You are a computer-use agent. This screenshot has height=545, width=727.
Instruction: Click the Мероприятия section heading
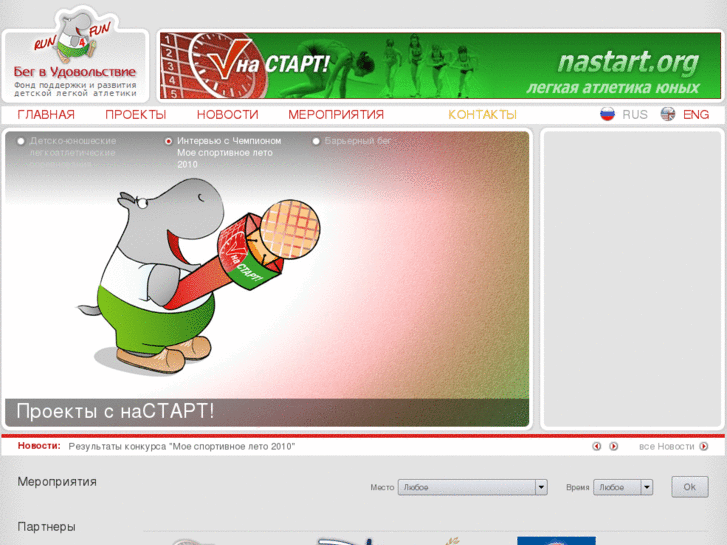coord(57,482)
